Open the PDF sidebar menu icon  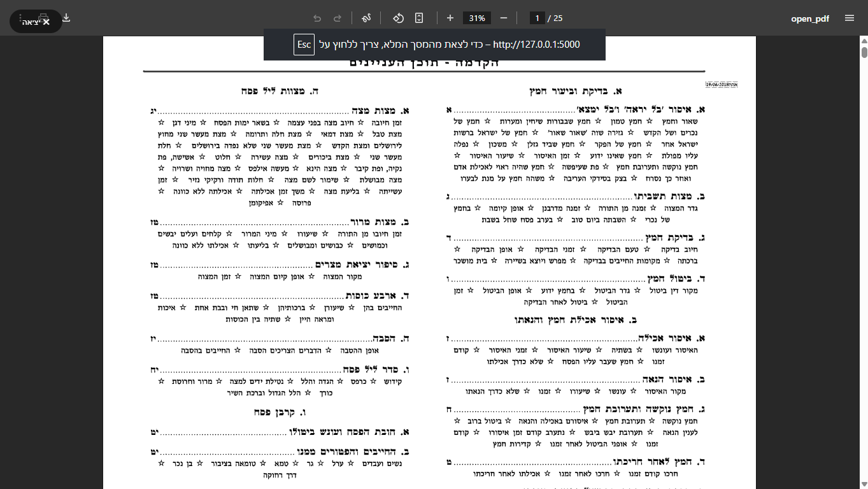coord(849,18)
